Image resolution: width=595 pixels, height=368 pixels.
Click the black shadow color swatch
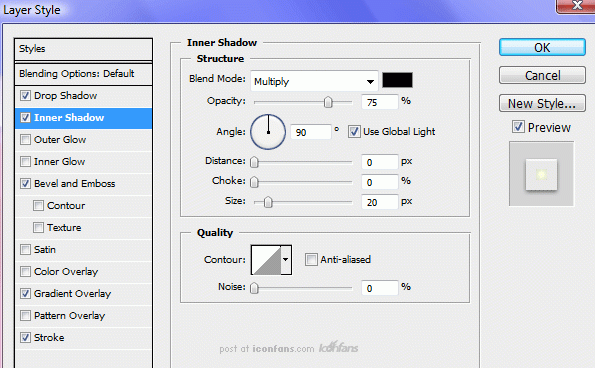coord(397,80)
